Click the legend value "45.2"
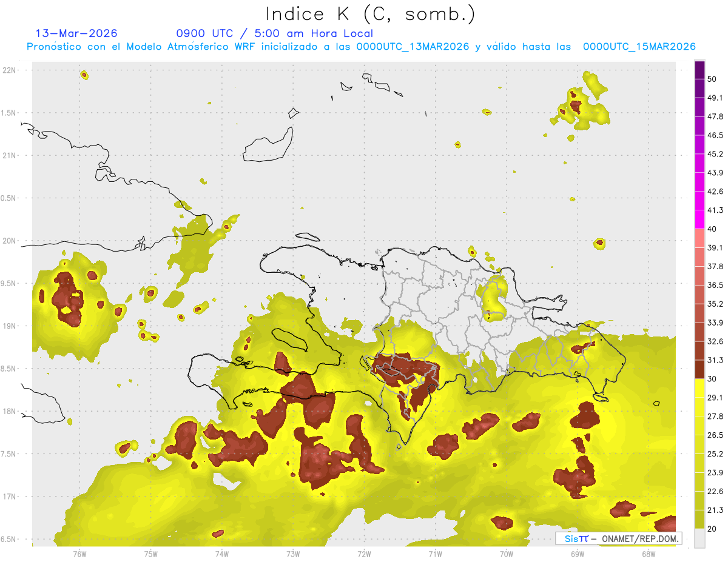 pyautogui.click(x=715, y=154)
